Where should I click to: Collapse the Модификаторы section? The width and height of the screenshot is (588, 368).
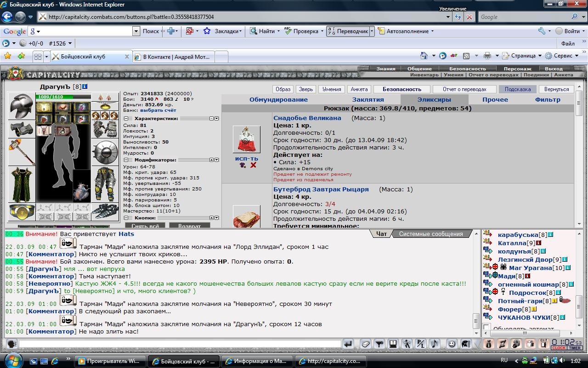tap(126, 160)
